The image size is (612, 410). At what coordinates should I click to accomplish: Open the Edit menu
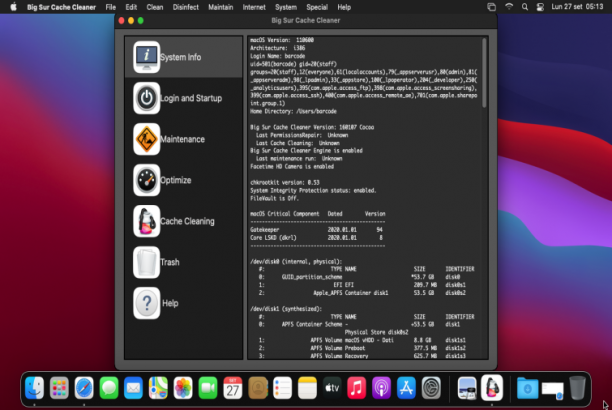(131, 7)
